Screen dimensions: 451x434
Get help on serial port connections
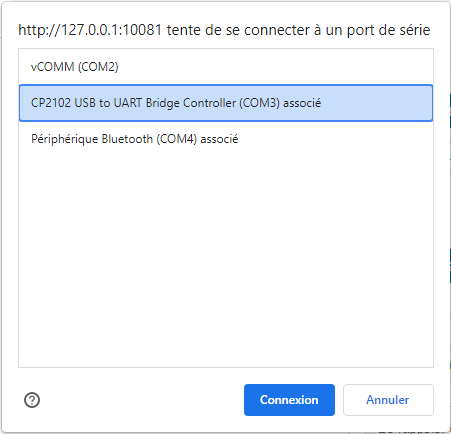(x=32, y=400)
